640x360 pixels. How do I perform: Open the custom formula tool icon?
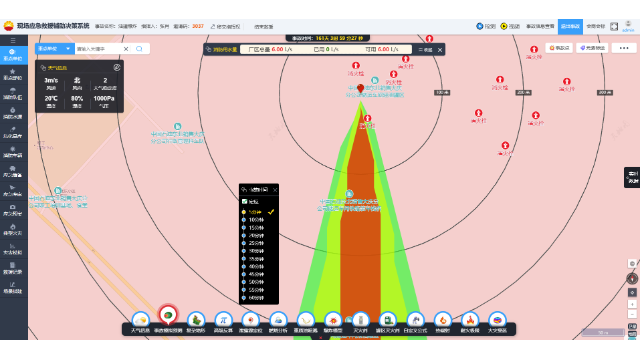tap(415, 320)
